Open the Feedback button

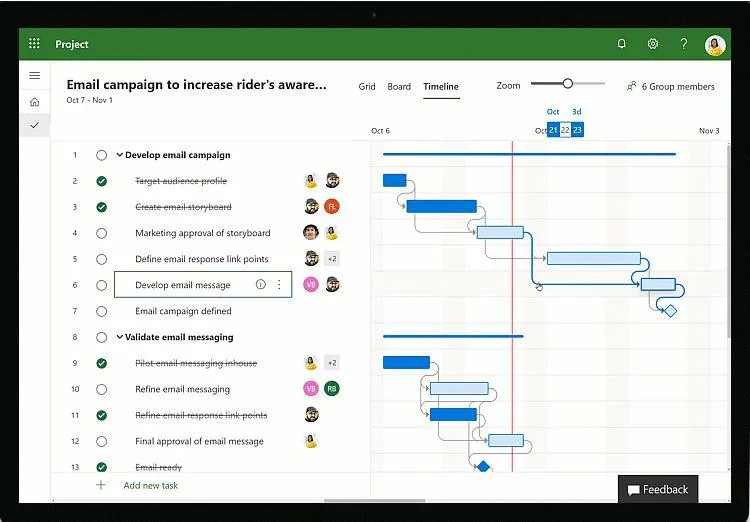point(658,489)
